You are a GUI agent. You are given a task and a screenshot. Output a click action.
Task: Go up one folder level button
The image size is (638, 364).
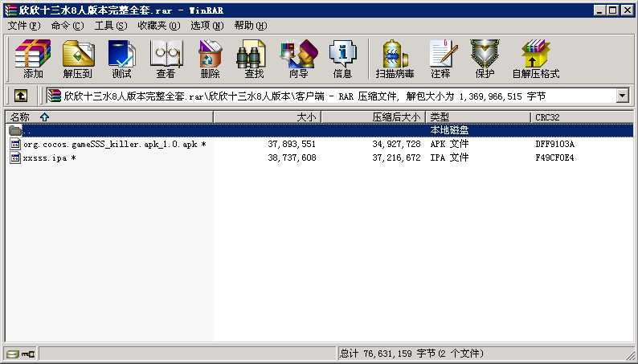(x=21, y=96)
